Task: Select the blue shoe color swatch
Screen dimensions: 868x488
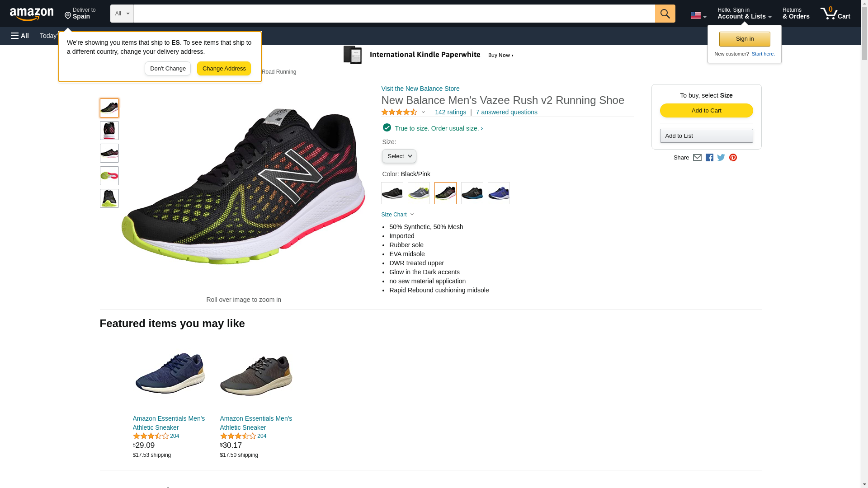Action: tap(499, 193)
